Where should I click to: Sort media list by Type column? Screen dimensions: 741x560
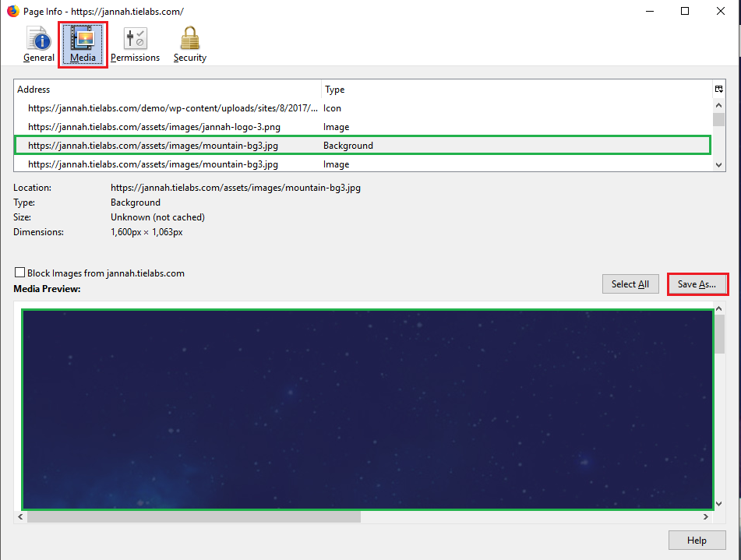point(517,90)
